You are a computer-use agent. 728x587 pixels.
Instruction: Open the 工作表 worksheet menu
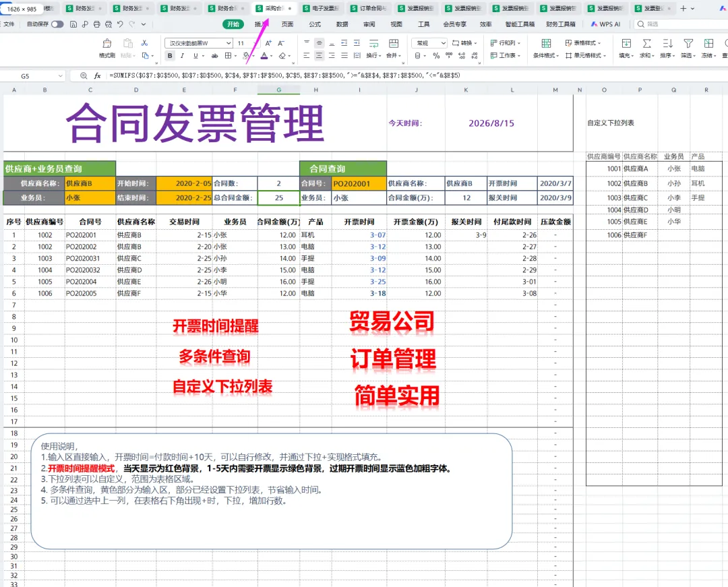pyautogui.click(x=505, y=55)
